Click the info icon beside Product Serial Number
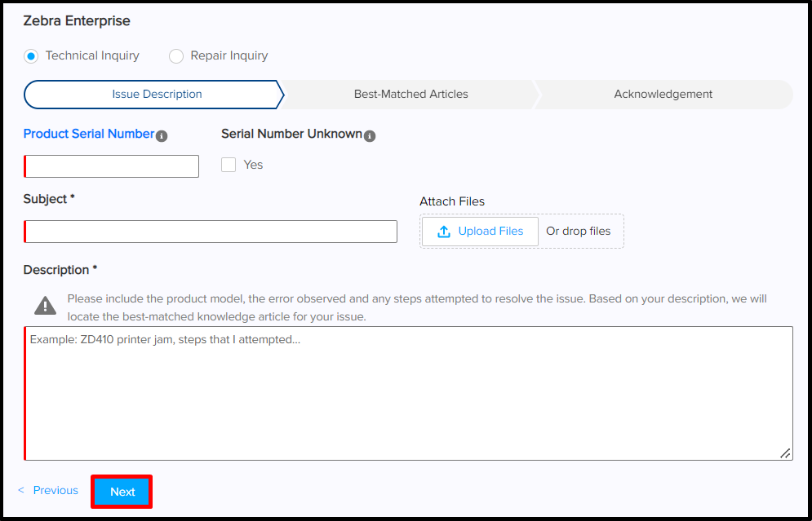Viewport: 812px width, 521px height. pos(162,135)
